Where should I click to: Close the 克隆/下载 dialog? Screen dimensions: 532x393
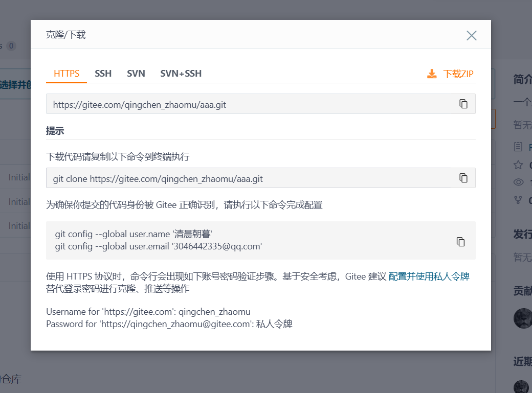pos(471,35)
